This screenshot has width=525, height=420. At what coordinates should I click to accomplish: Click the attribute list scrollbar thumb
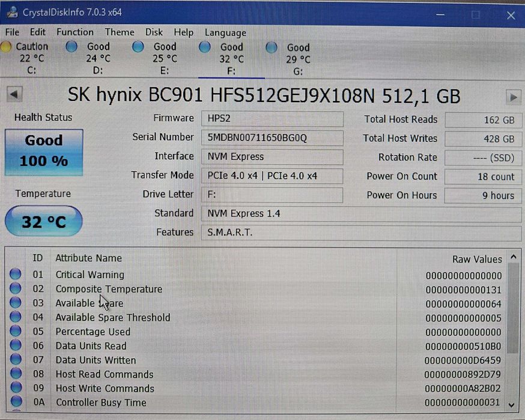coord(513,308)
